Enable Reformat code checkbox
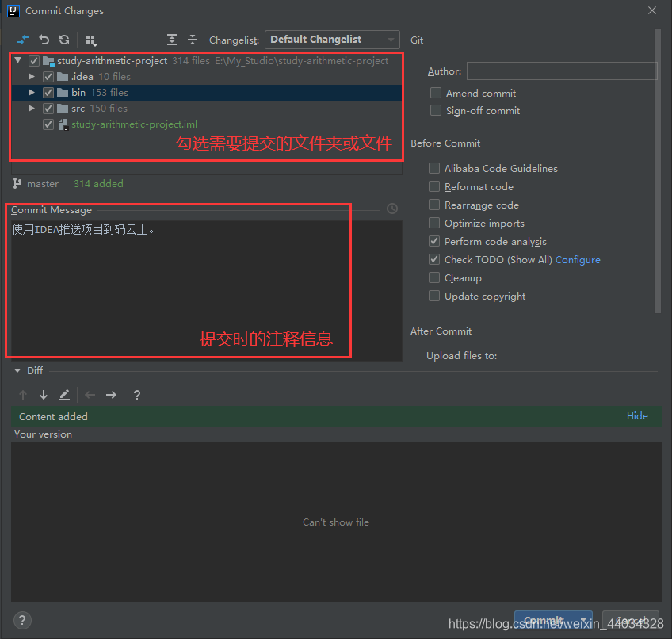This screenshot has height=639, width=672. [434, 186]
